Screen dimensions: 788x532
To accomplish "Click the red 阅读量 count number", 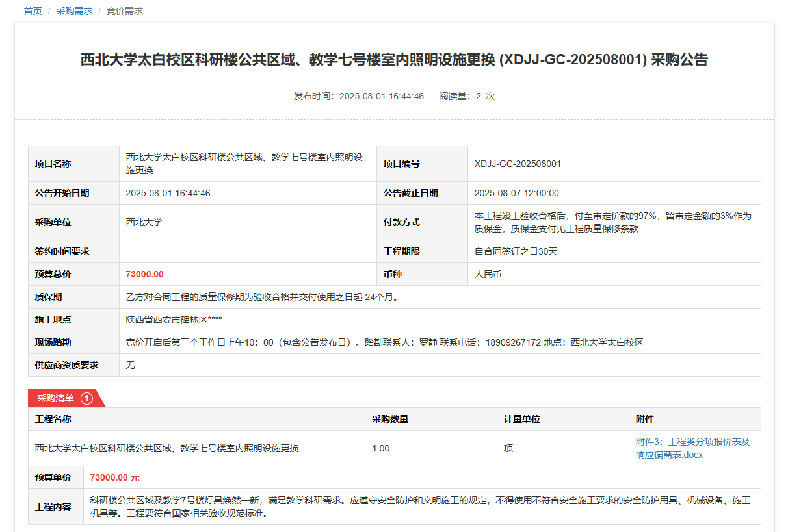I will [478, 96].
